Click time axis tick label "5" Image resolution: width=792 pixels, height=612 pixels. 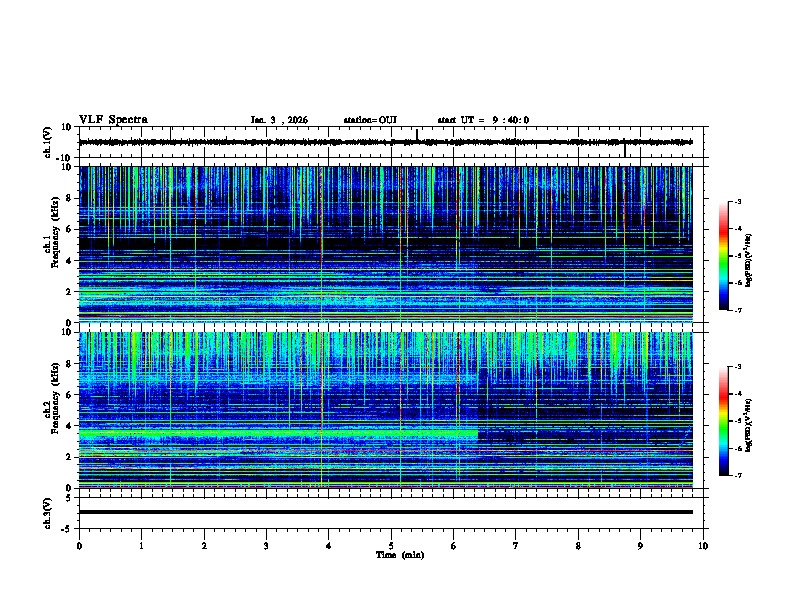[391, 546]
